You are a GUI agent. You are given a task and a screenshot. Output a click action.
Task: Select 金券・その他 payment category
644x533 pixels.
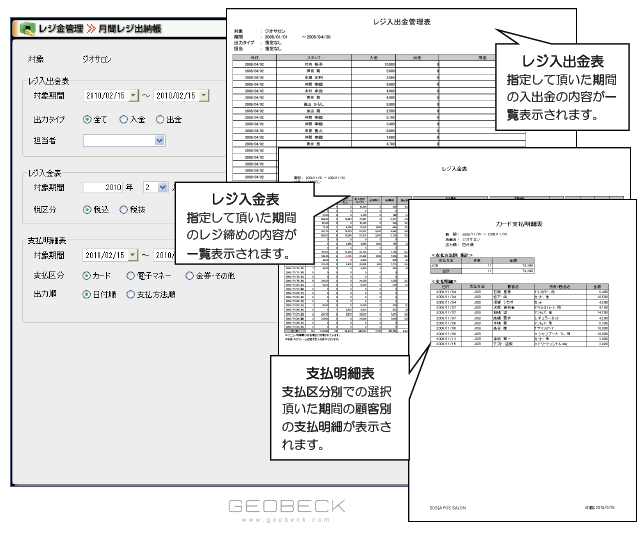click(190, 274)
